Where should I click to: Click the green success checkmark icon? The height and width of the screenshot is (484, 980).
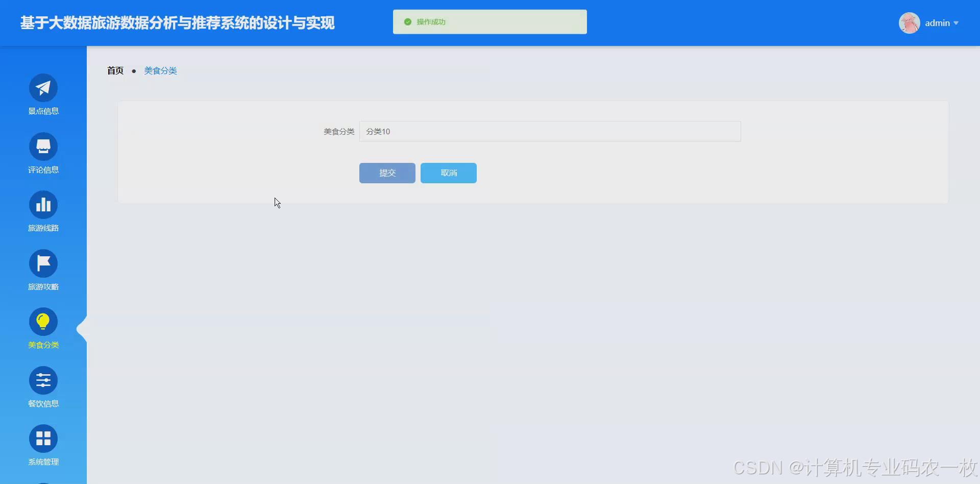point(407,21)
